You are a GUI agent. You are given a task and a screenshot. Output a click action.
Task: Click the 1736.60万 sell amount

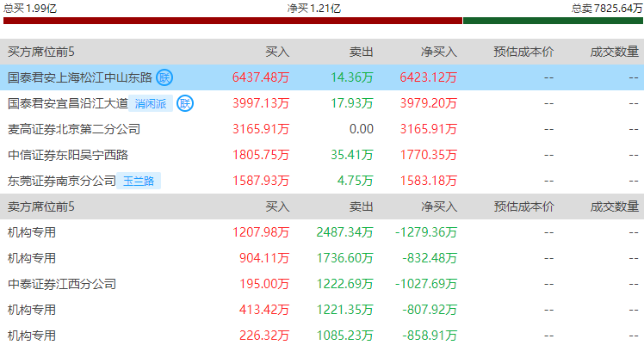[x=344, y=258]
